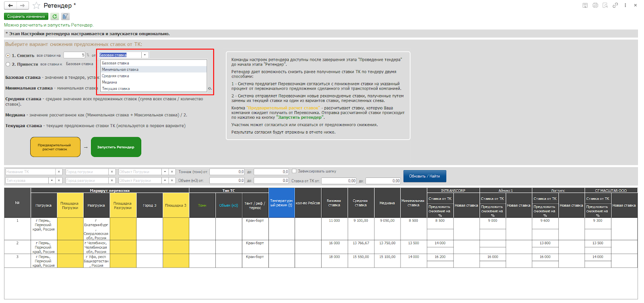Screen dimensions: 644x303
Task: Open the settings form icon beside the refresh icon
Action: click(66, 16)
